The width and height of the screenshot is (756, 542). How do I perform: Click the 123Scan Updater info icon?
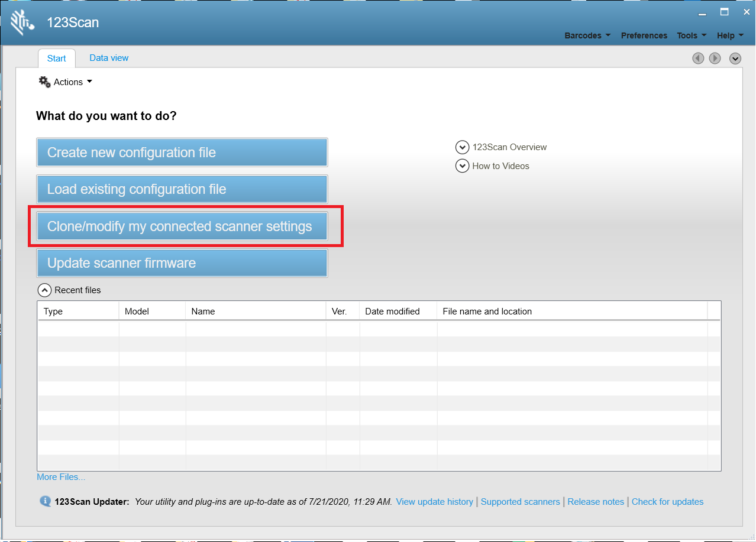tap(45, 501)
